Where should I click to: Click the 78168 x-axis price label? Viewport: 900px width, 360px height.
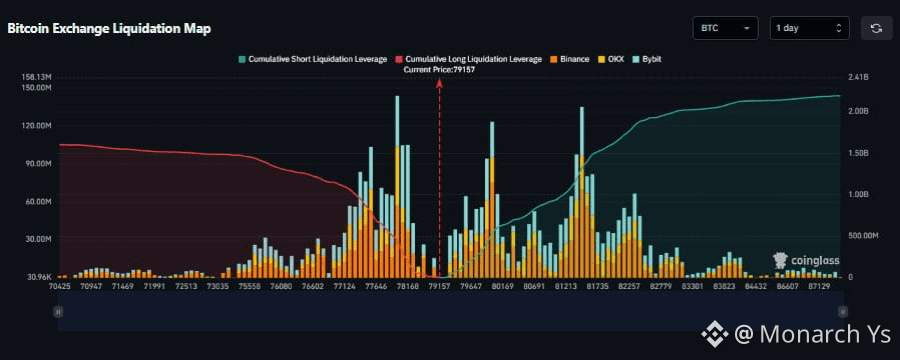pyautogui.click(x=408, y=285)
